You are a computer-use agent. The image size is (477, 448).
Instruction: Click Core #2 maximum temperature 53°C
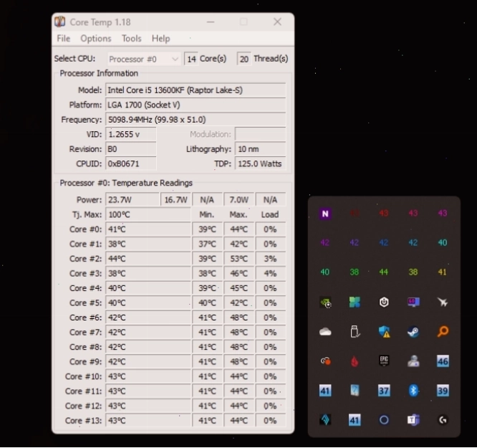click(x=238, y=259)
